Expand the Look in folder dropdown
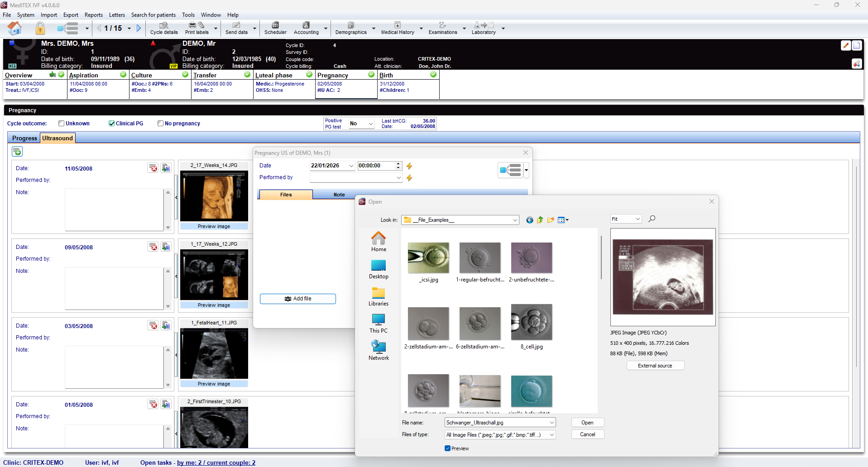868x467 pixels. click(x=515, y=220)
